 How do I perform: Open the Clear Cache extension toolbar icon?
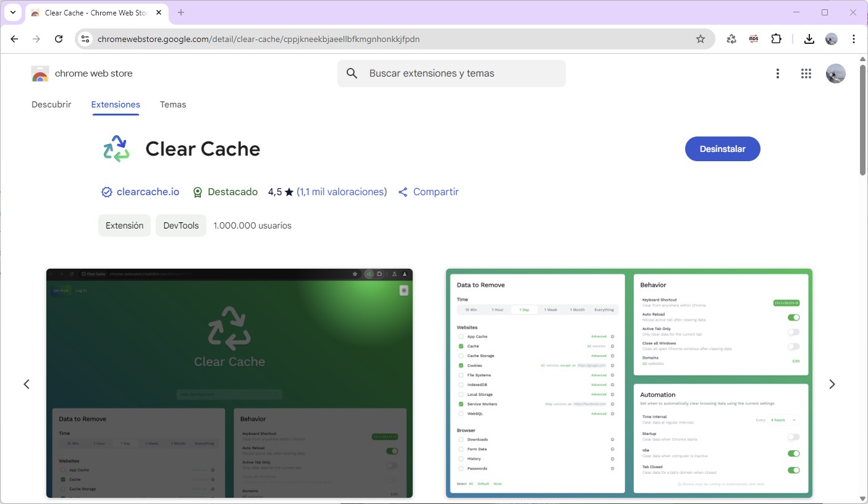731,39
